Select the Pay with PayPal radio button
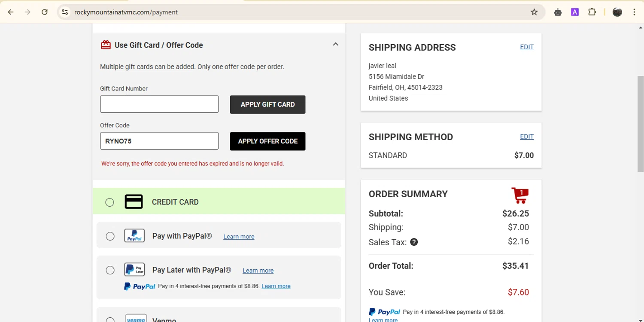The height and width of the screenshot is (322, 644). tap(110, 236)
